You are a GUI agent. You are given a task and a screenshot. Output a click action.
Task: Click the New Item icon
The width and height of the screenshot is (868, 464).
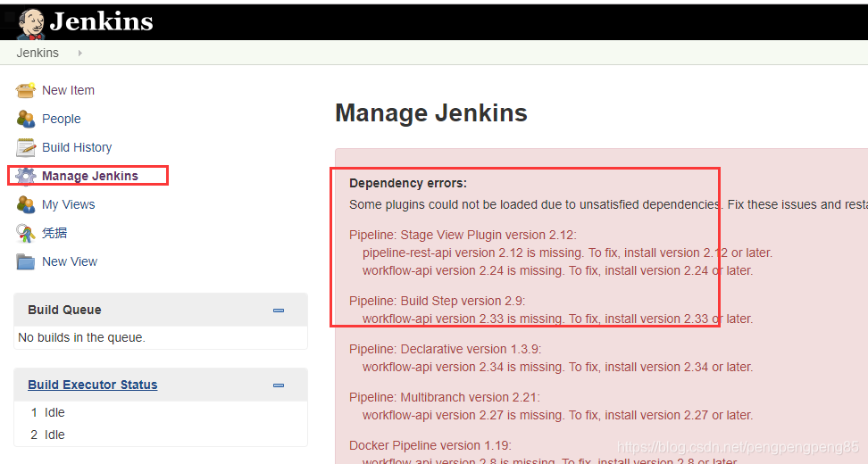pyautogui.click(x=26, y=90)
